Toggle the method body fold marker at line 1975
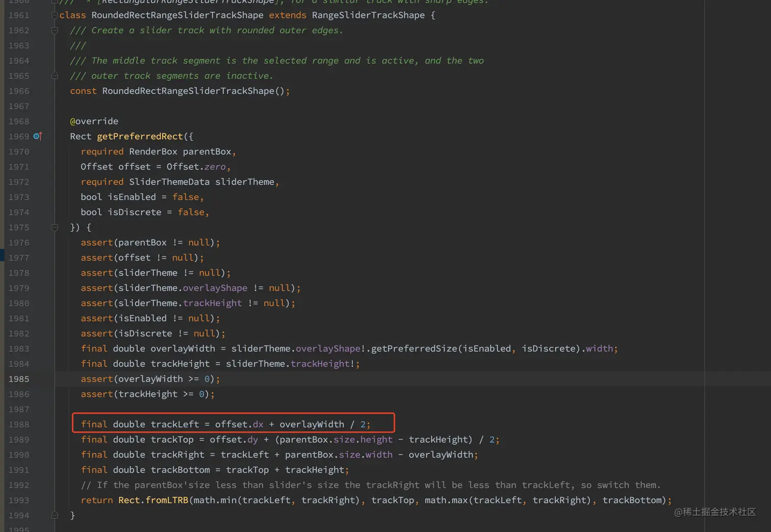This screenshot has height=532, width=771. pyautogui.click(x=55, y=227)
